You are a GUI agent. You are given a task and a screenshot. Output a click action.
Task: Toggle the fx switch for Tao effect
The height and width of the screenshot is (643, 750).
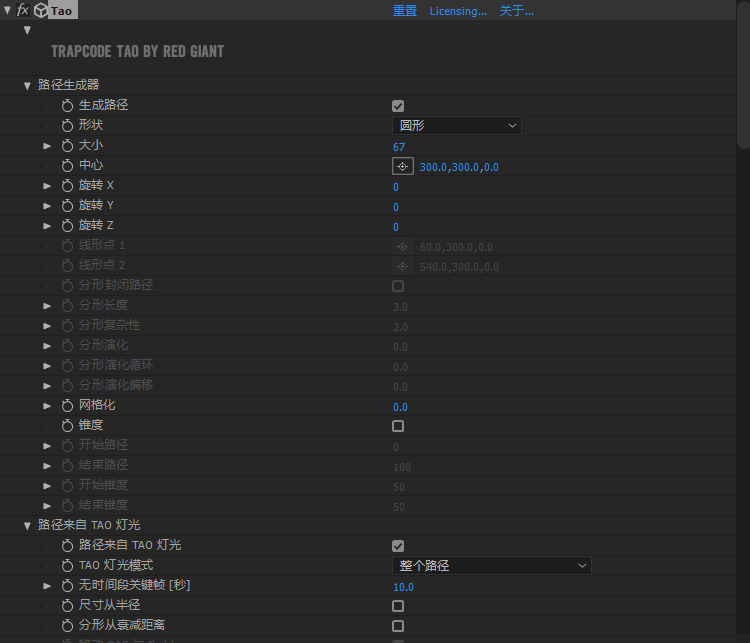22,10
